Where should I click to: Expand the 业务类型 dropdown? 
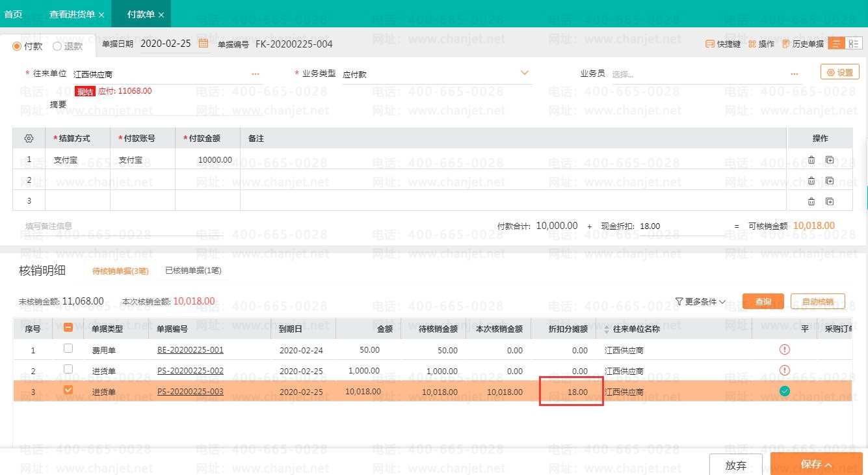coord(525,73)
